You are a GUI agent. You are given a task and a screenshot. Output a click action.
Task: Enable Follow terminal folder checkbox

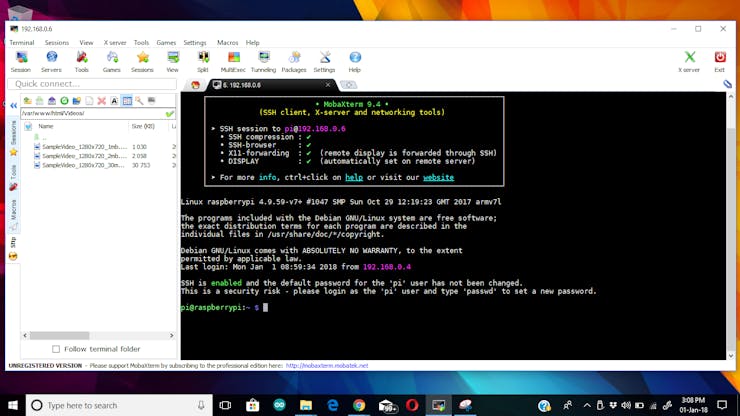coord(56,349)
